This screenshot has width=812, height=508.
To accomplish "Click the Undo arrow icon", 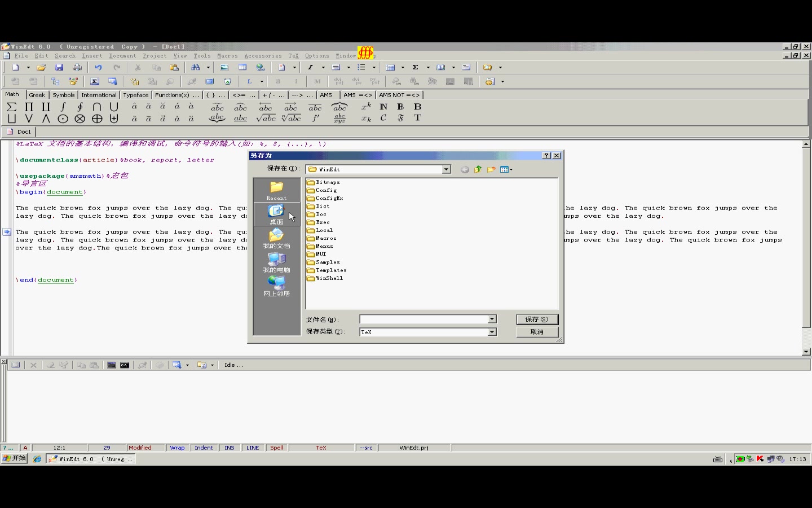I will click(98, 67).
